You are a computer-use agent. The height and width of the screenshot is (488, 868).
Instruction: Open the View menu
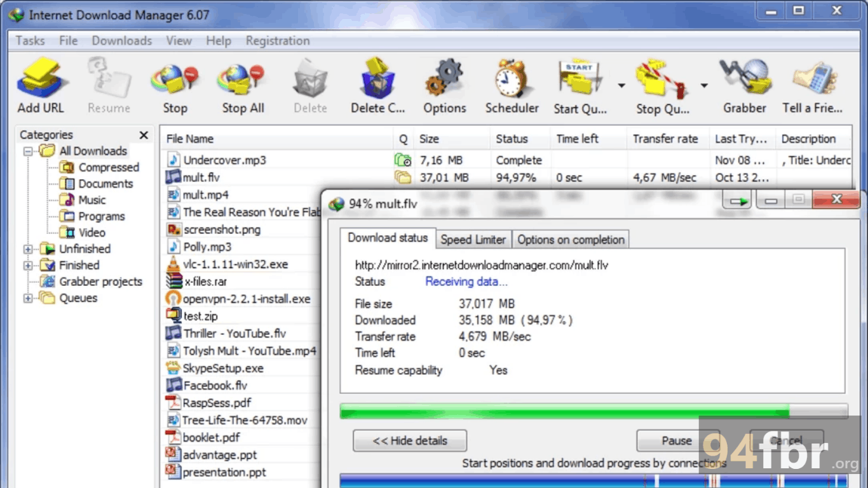179,41
